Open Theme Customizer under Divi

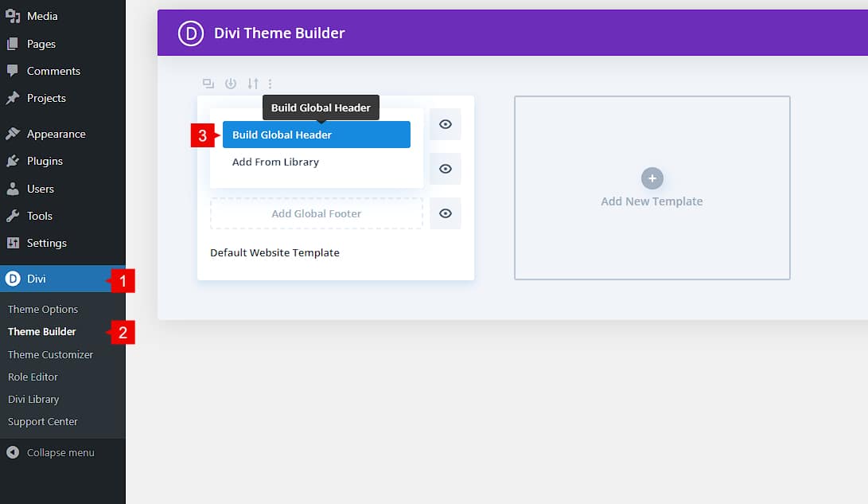[x=50, y=354]
